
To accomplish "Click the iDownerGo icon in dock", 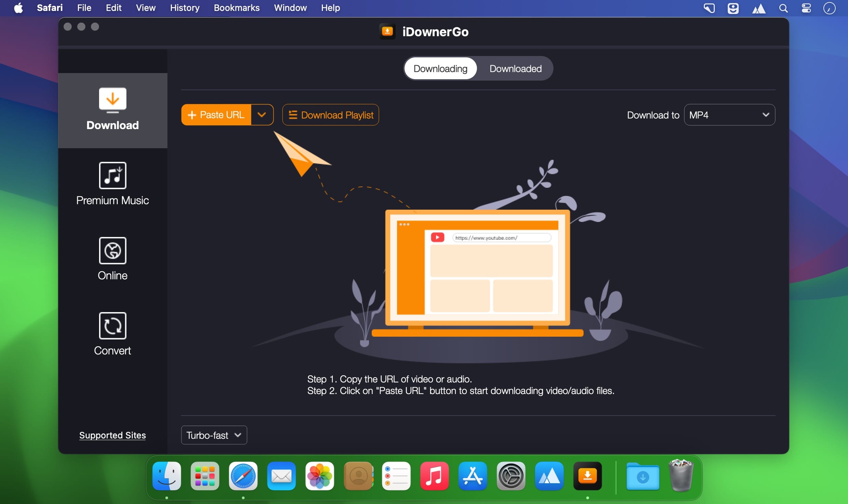I will point(587,476).
